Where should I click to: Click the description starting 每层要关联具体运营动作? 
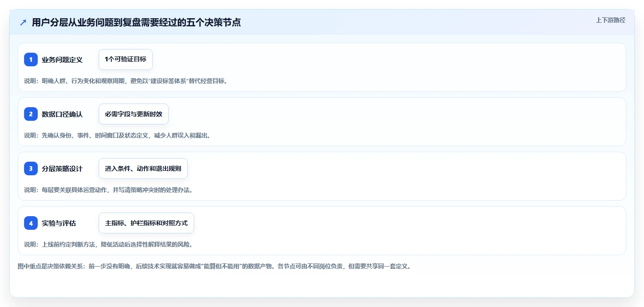click(x=109, y=190)
